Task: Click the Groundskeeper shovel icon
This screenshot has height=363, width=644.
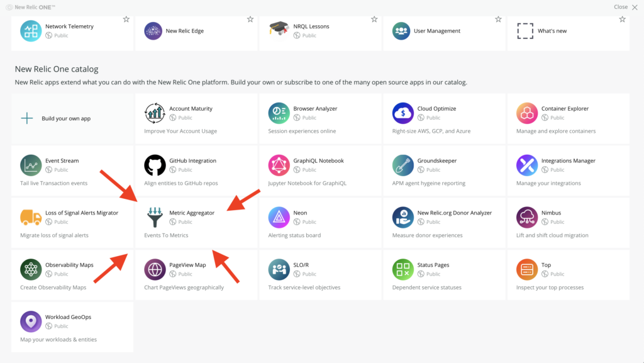Action: coord(403,165)
